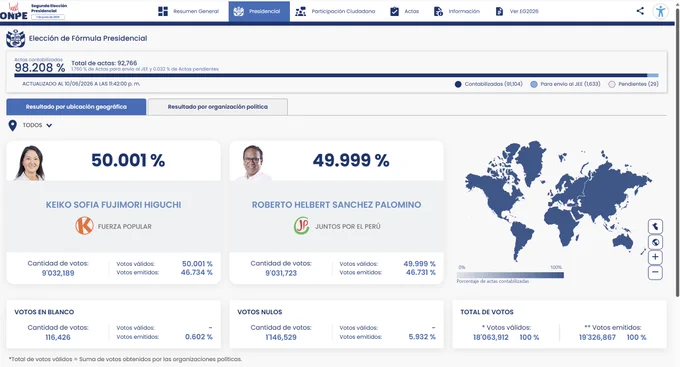This screenshot has width=680, height=367.
Task: Click the Ver EG2026 file icon
Action: pos(499,11)
